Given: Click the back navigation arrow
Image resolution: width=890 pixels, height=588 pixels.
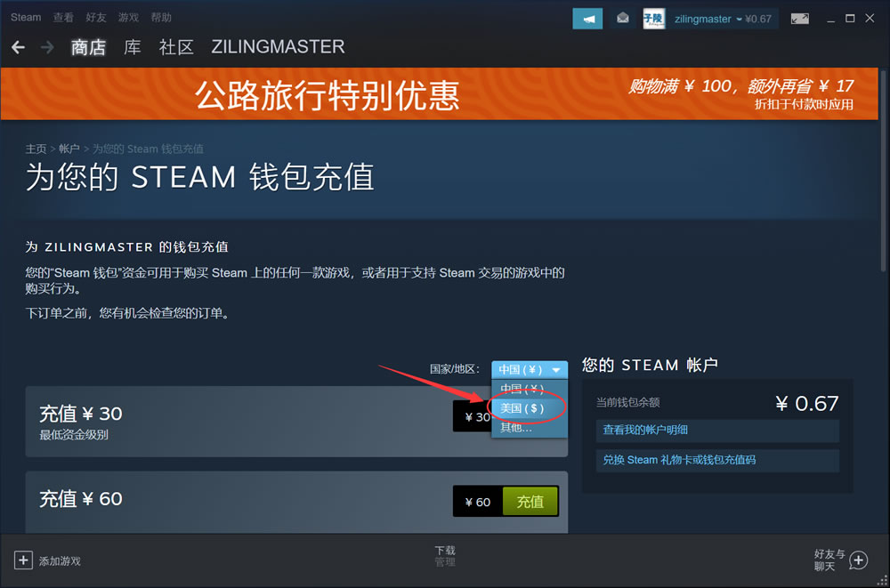Looking at the screenshot, I should coord(18,47).
